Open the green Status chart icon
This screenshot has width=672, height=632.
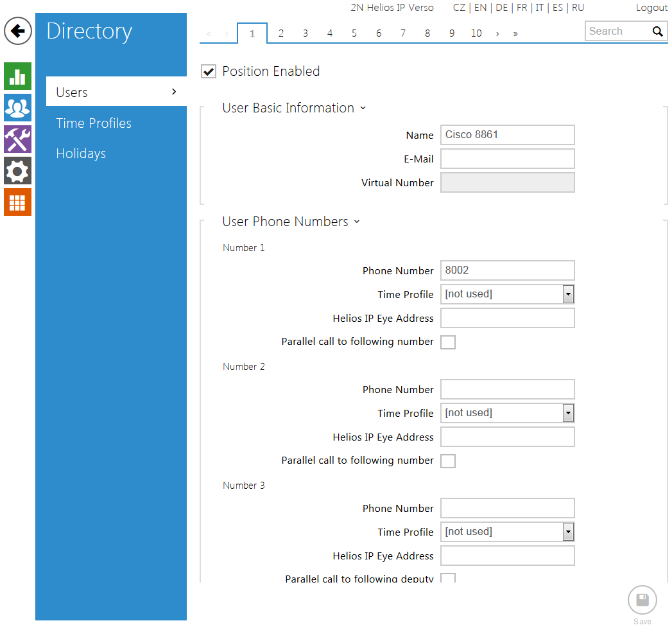pyautogui.click(x=17, y=76)
